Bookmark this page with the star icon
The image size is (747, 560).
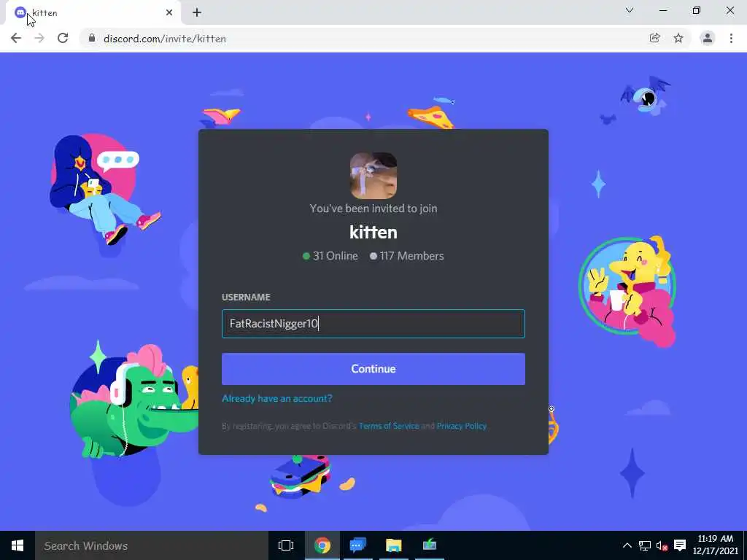678,38
